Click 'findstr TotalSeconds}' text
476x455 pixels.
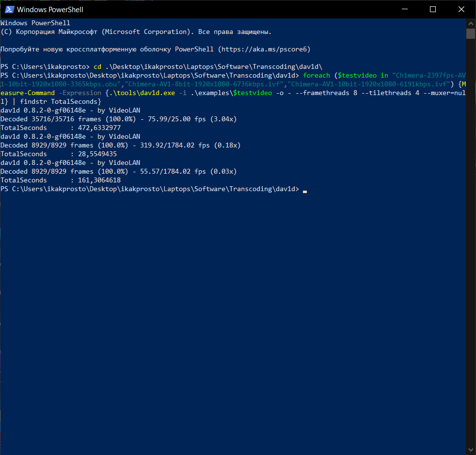61,102
